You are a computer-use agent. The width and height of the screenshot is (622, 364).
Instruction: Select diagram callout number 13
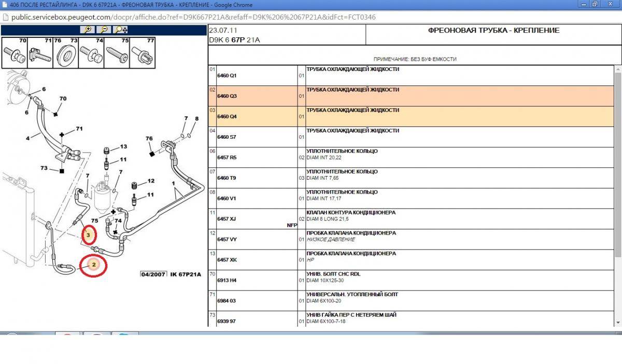click(123, 147)
